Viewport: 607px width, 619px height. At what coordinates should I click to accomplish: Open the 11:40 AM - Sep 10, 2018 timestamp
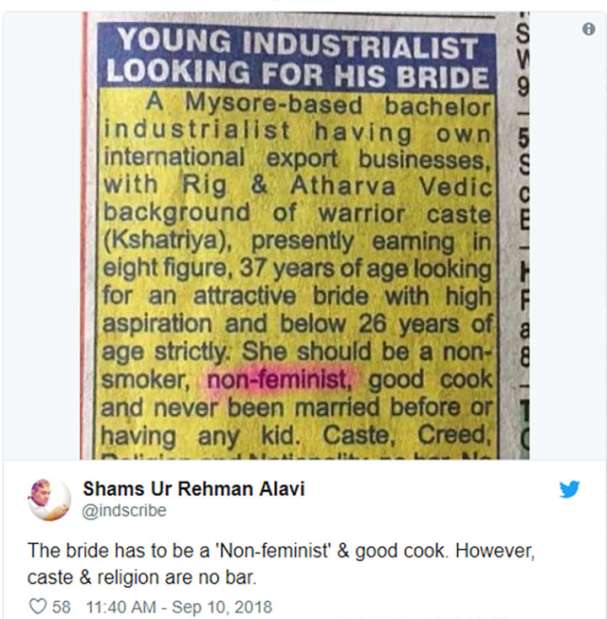(179, 607)
